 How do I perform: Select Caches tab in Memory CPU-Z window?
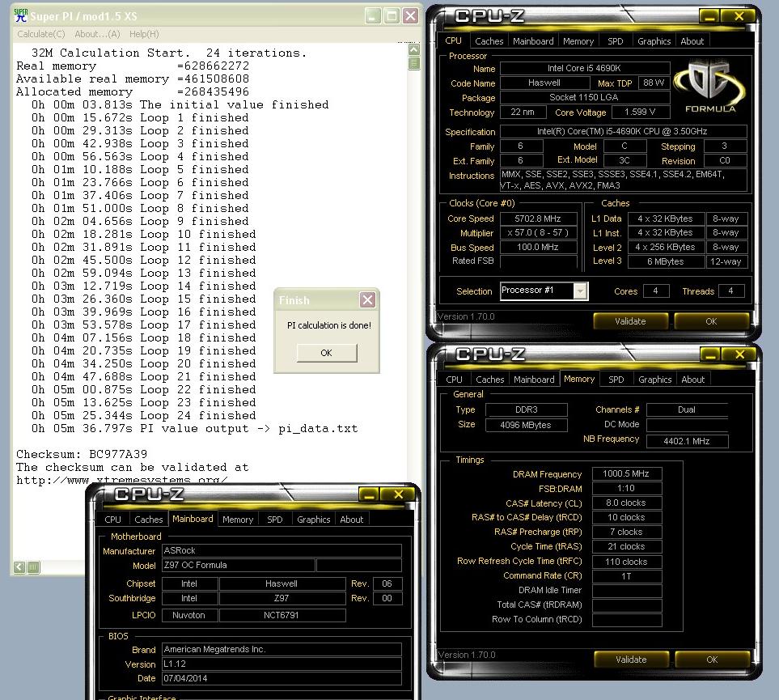pos(490,380)
